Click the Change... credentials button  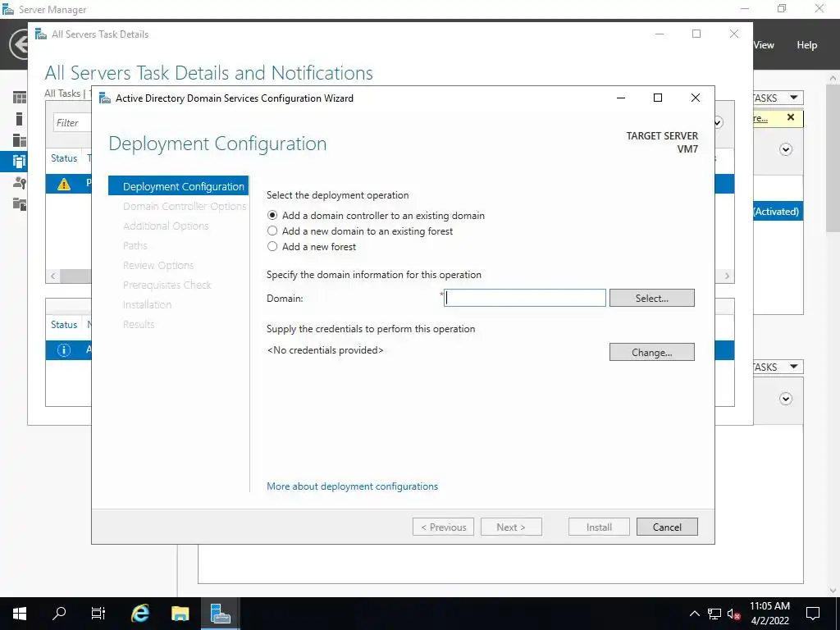click(652, 352)
